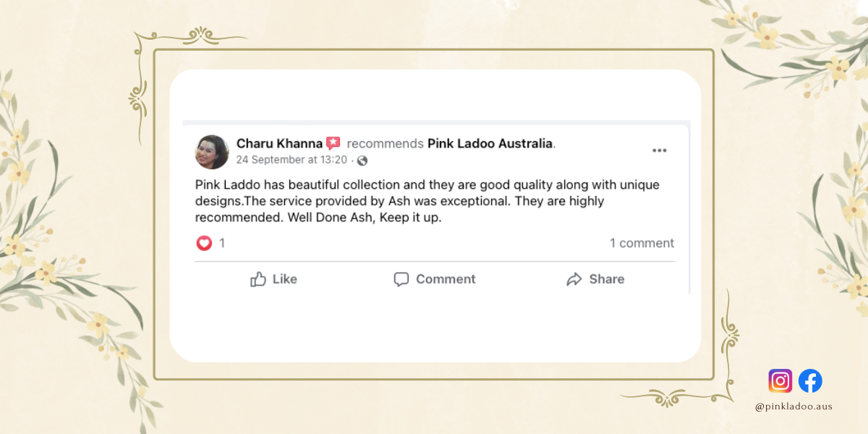Click the speech bubble Comment icon
Screen dimensions: 868x434
(401, 279)
